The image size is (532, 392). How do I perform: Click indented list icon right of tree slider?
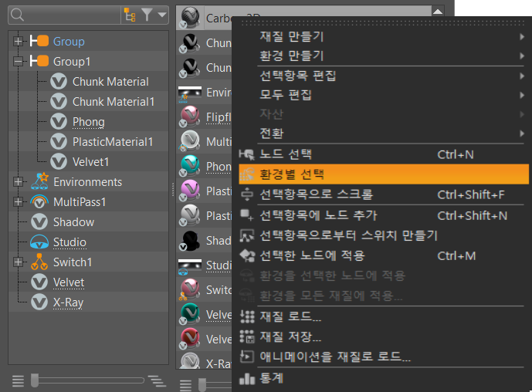(x=158, y=380)
